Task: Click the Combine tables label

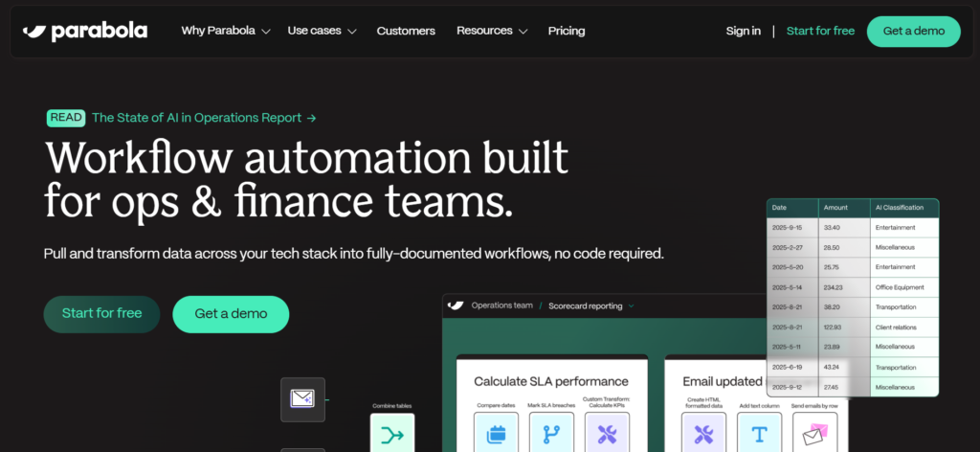Action: (391, 406)
